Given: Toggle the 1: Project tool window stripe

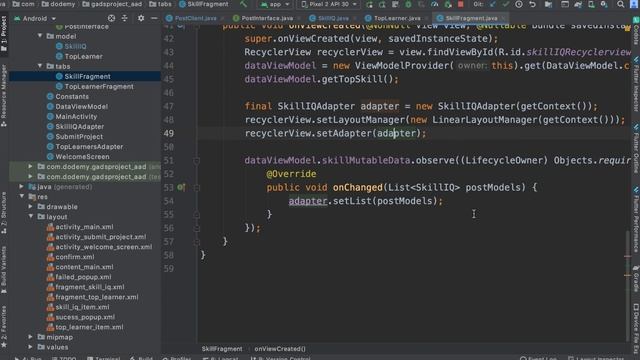Looking at the screenshot, I should click(4, 33).
